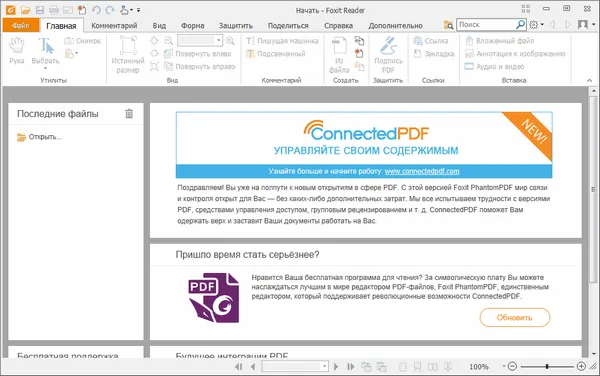Open the zoom level dropdown in ribbon
Viewport: 600px width, 376px height.
pyautogui.click(x=218, y=40)
